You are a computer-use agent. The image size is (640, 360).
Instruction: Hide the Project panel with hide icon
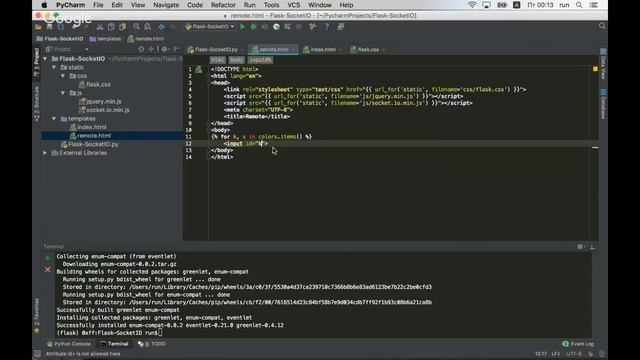[x=176, y=49]
